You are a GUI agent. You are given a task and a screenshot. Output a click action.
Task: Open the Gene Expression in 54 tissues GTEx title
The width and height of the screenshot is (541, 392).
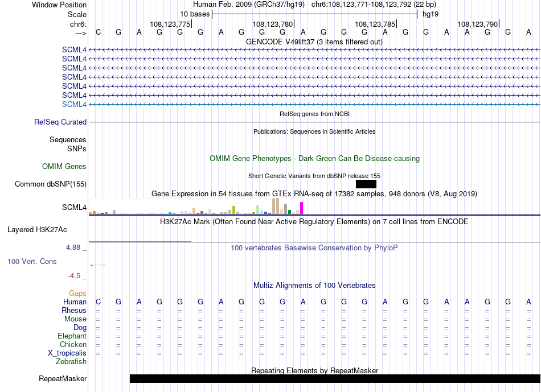[x=314, y=194]
